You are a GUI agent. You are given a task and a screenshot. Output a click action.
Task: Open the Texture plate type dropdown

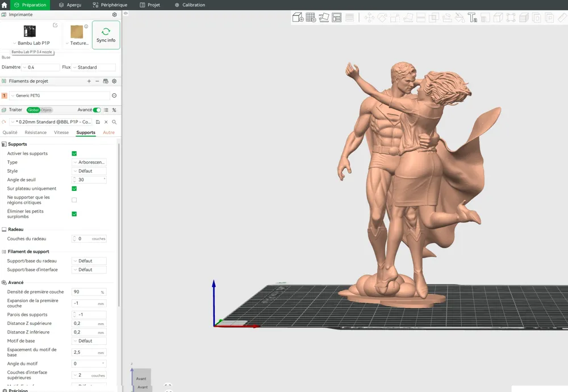coord(77,43)
